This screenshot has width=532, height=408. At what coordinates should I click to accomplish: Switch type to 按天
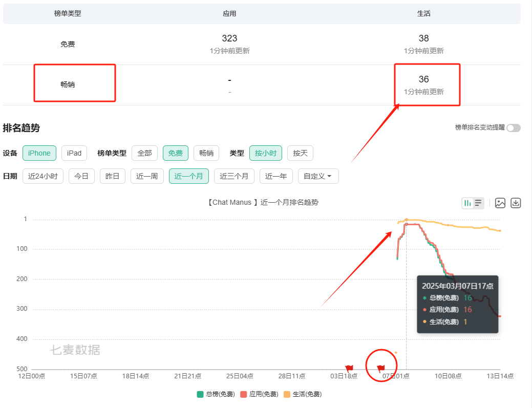(300, 153)
